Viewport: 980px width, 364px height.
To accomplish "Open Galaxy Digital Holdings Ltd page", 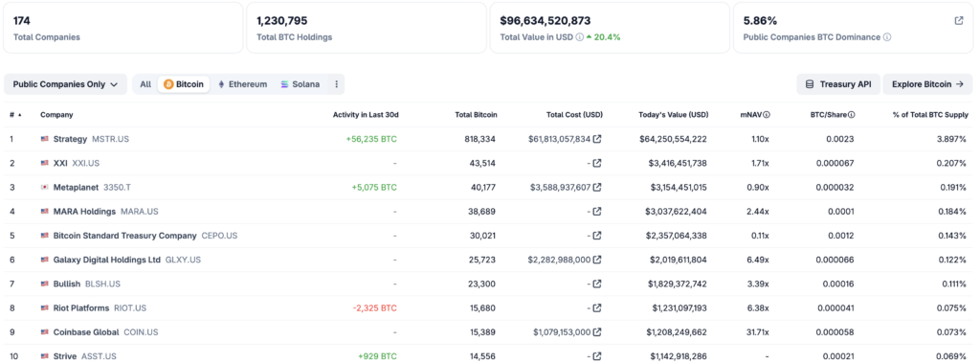I will [x=107, y=260].
